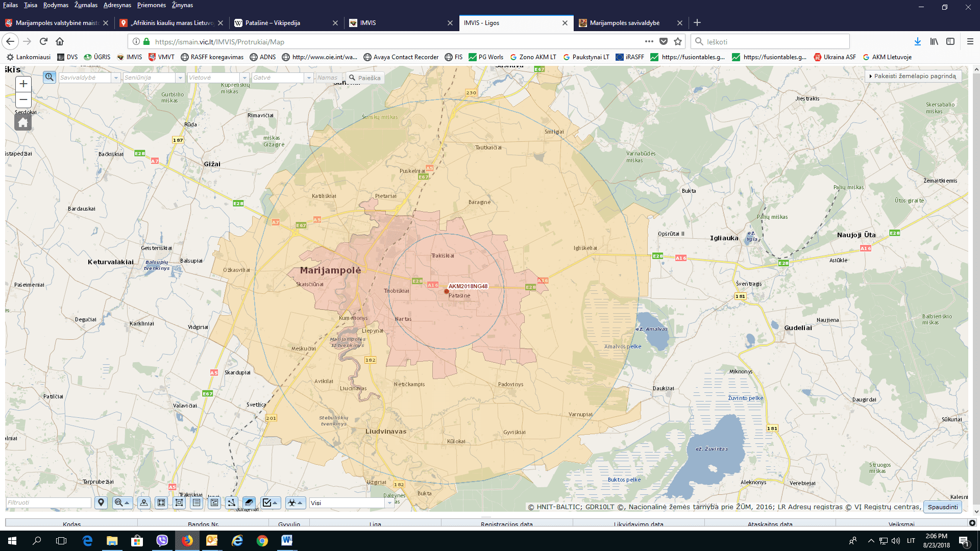Select the polygon vertices selection tool
This screenshot has width=980, height=551.
161,503
